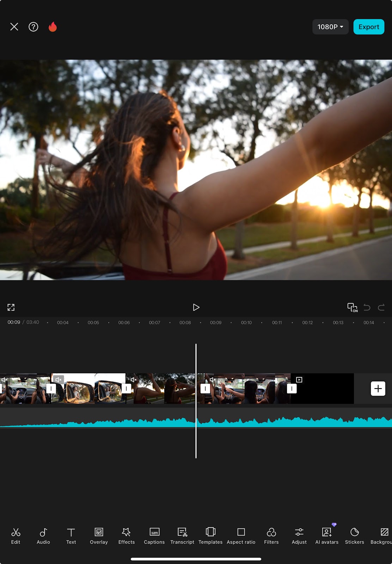Play the video preview
Image resolution: width=392 pixels, height=564 pixels.
point(196,307)
